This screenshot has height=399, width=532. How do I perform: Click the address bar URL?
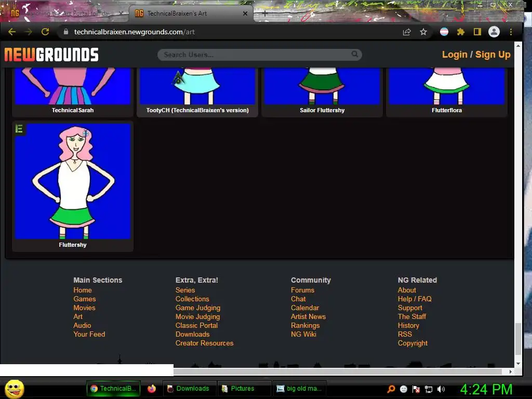(135, 32)
